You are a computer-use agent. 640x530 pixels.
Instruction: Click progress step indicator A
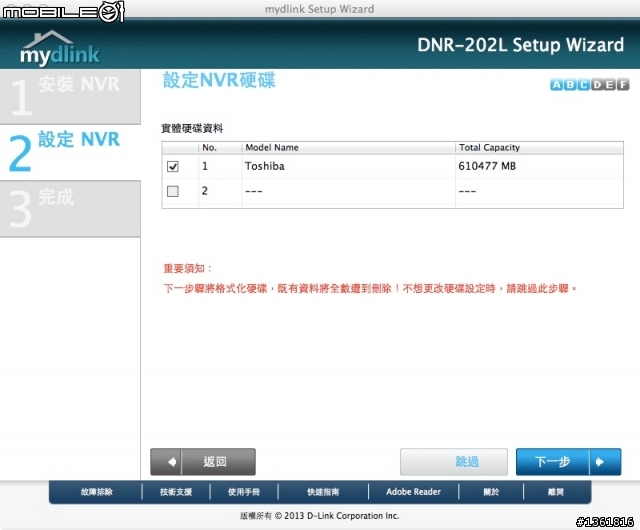point(556,85)
